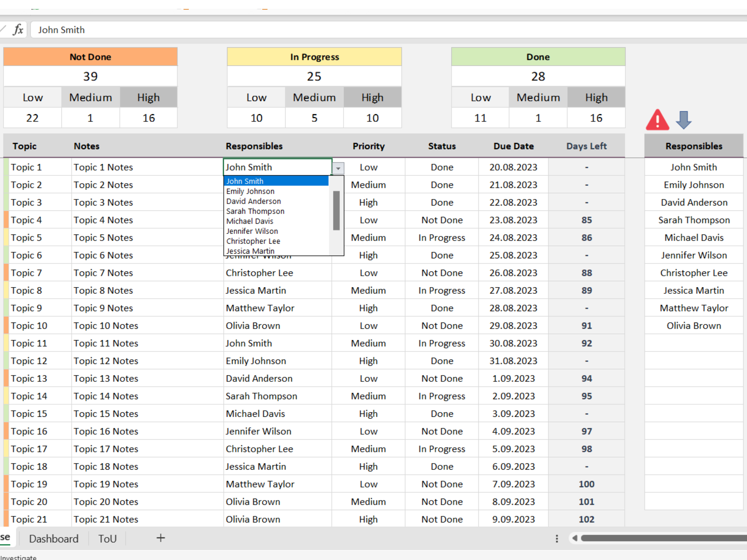The height and width of the screenshot is (560, 747).
Task: Pick Michael Davis in the dropdown list
Action: [x=276, y=221]
